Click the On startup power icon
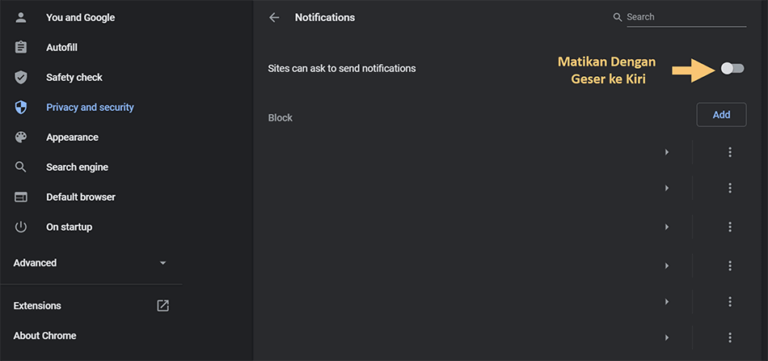The width and height of the screenshot is (768, 361). coord(21,227)
